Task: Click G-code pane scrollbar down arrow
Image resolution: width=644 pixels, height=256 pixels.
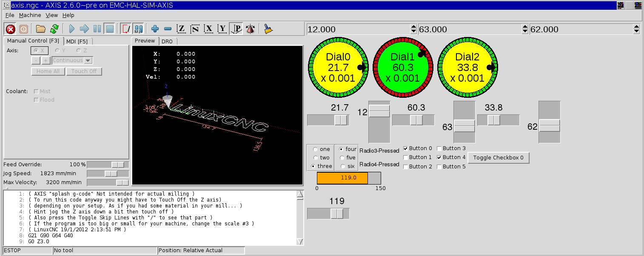Action: [300, 242]
